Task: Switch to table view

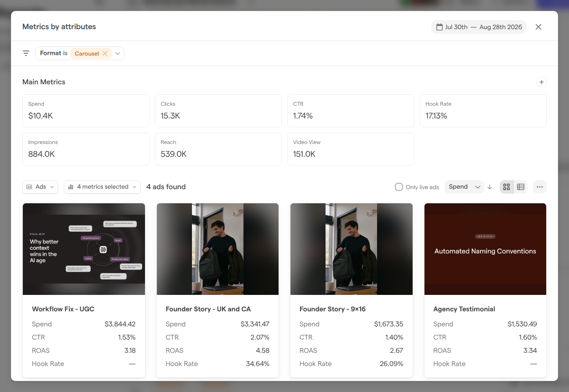Action: tap(521, 187)
